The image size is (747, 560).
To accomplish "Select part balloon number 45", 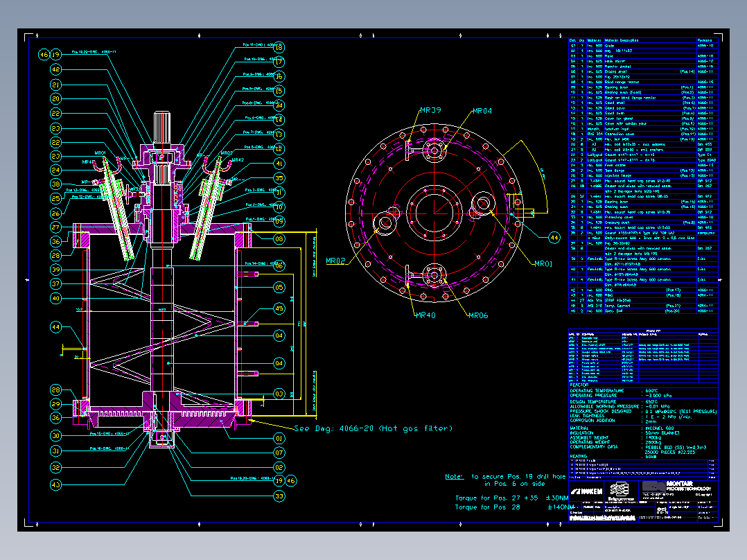I will [x=279, y=308].
